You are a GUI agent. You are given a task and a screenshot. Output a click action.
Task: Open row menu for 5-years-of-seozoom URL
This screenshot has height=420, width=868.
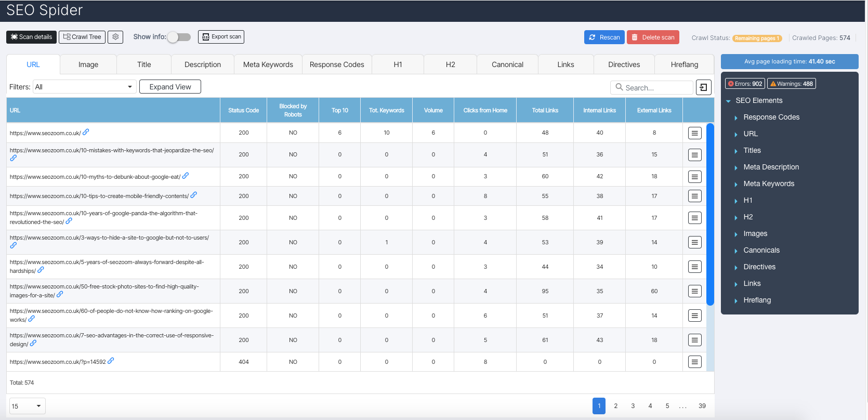tap(694, 267)
